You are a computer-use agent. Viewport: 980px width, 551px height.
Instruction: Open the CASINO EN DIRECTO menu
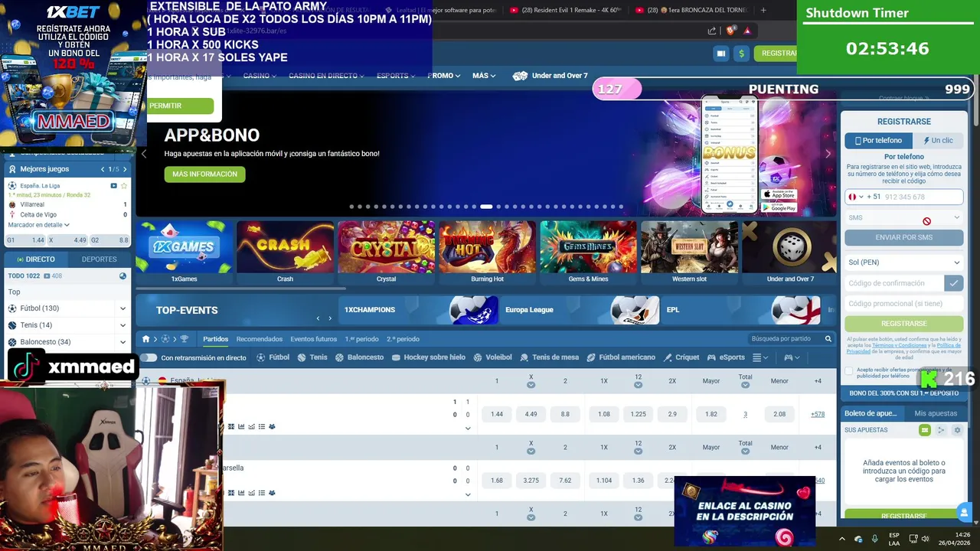(326, 76)
